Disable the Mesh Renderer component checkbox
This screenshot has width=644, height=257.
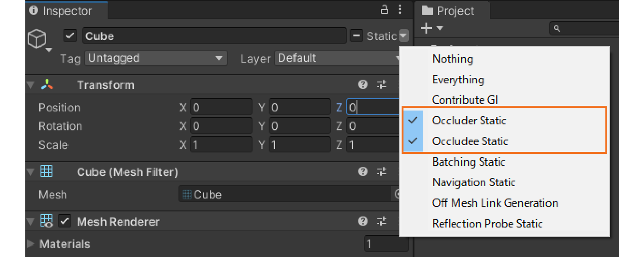click(x=65, y=222)
